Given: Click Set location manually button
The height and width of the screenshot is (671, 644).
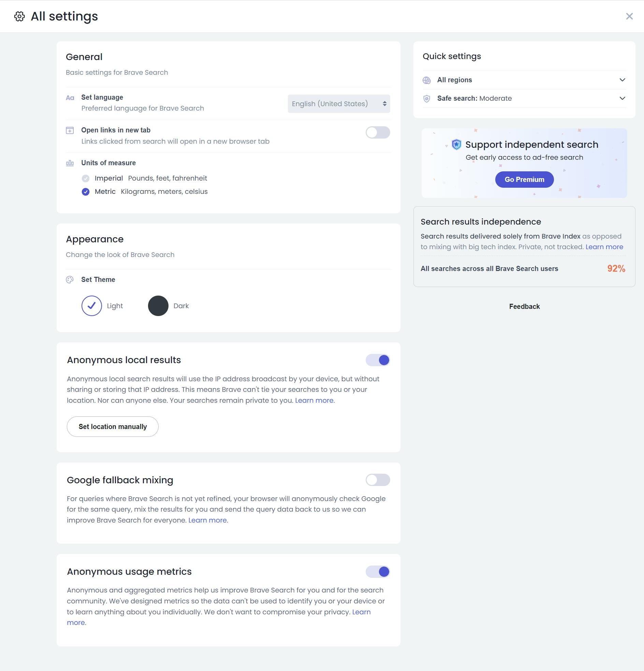Looking at the screenshot, I should pyautogui.click(x=113, y=427).
